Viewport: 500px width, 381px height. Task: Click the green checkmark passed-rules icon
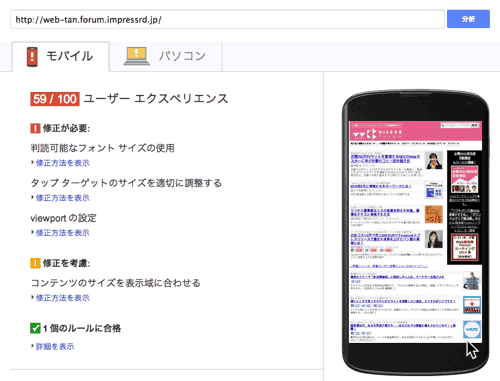coord(35,328)
